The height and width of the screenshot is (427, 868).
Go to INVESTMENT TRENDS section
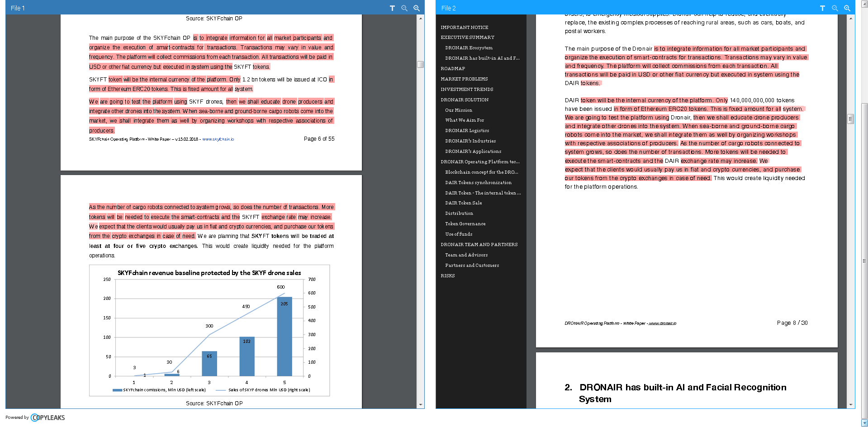[x=467, y=90]
